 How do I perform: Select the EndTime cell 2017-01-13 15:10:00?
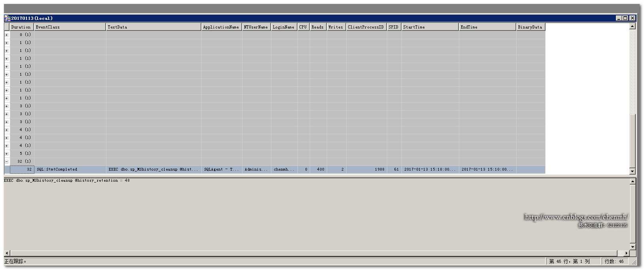[x=487, y=169]
